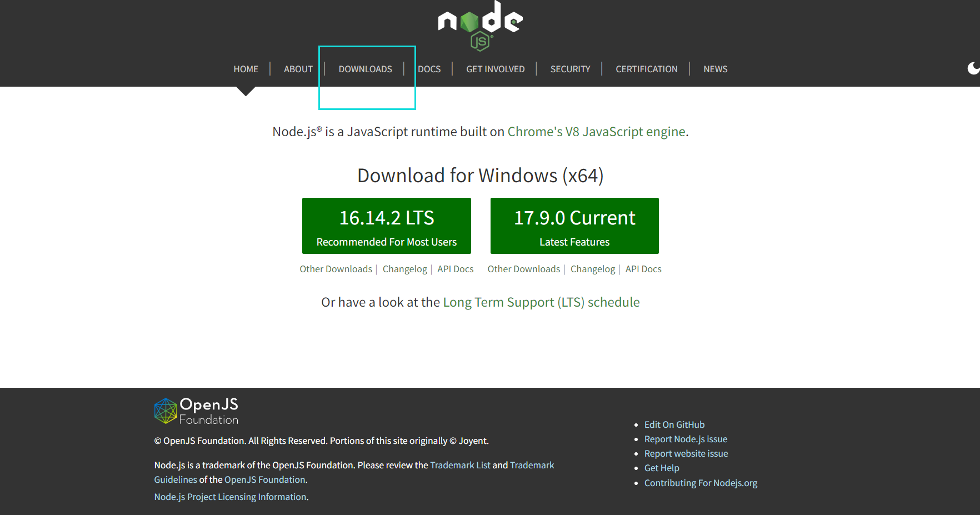This screenshot has height=515, width=980.
Task: Open Node.js Project Licensing Information
Action: (230, 497)
